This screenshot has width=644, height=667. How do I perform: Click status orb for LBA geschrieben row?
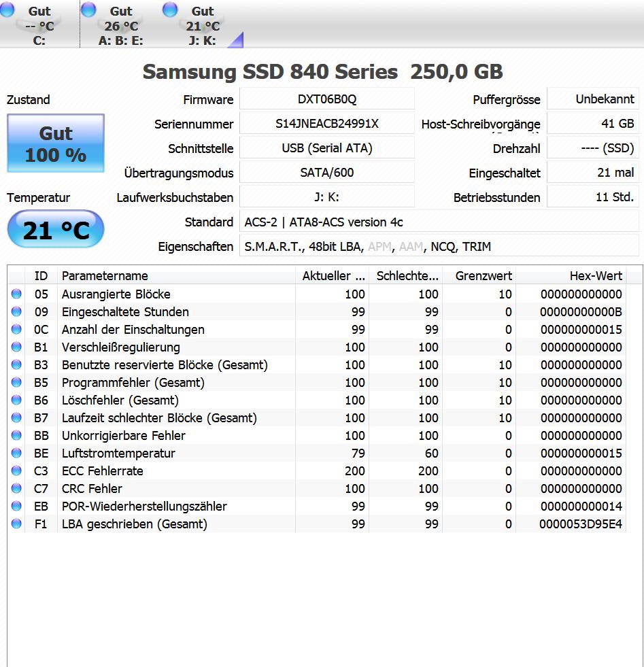coord(16,524)
